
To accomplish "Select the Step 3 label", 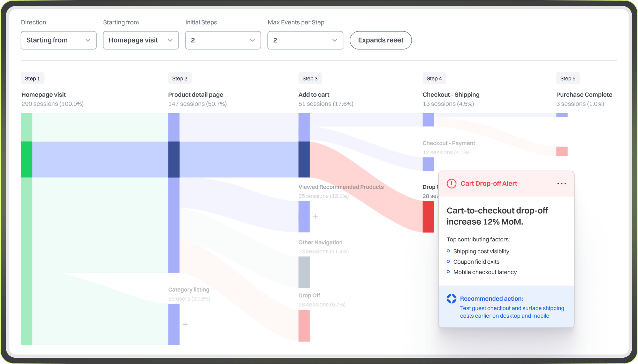I will pos(310,78).
